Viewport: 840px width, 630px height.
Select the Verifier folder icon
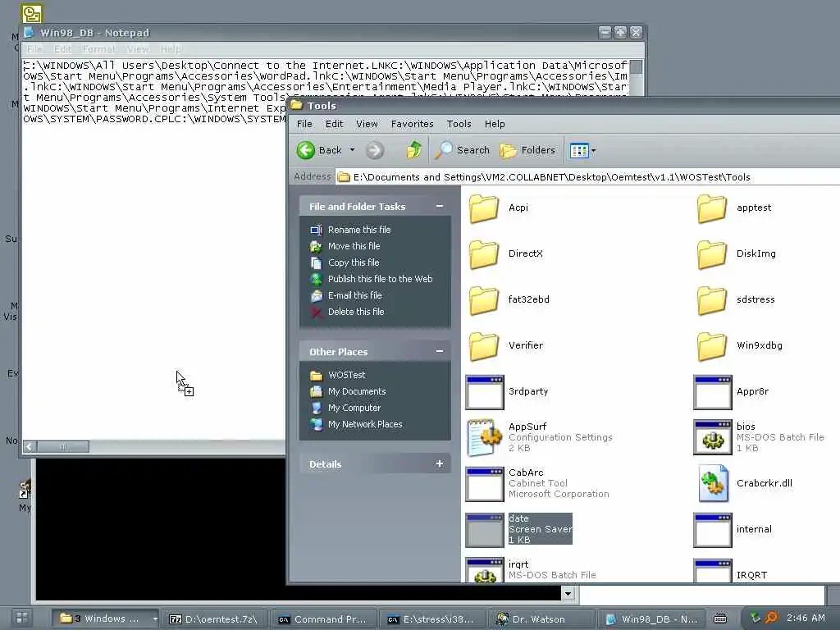[x=484, y=345]
